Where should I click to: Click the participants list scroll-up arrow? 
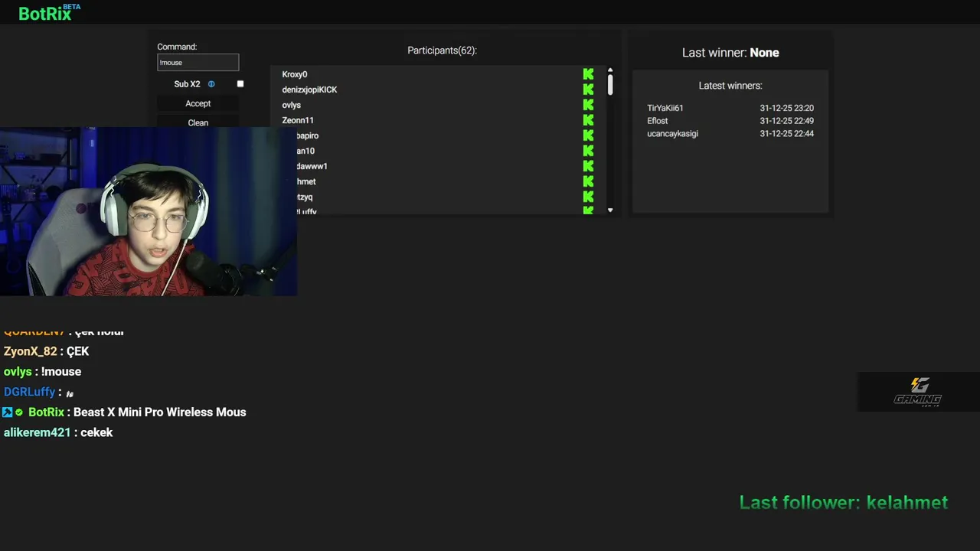coord(610,70)
